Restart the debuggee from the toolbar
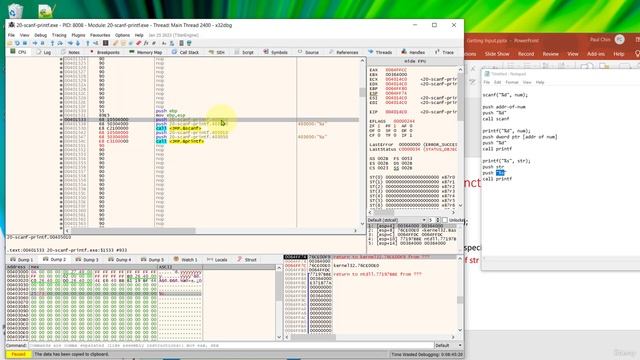Image resolution: width=640 pixels, height=360 pixels. pos(18,43)
